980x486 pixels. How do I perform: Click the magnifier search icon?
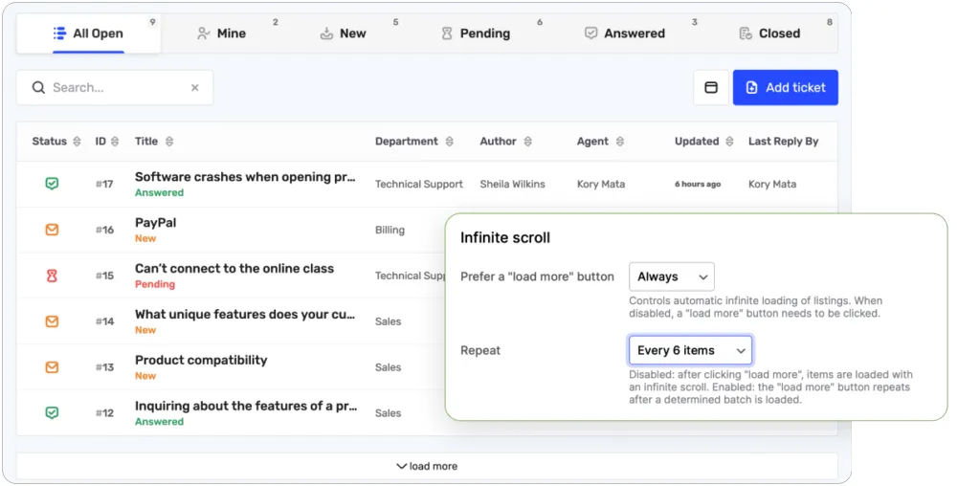tap(38, 87)
